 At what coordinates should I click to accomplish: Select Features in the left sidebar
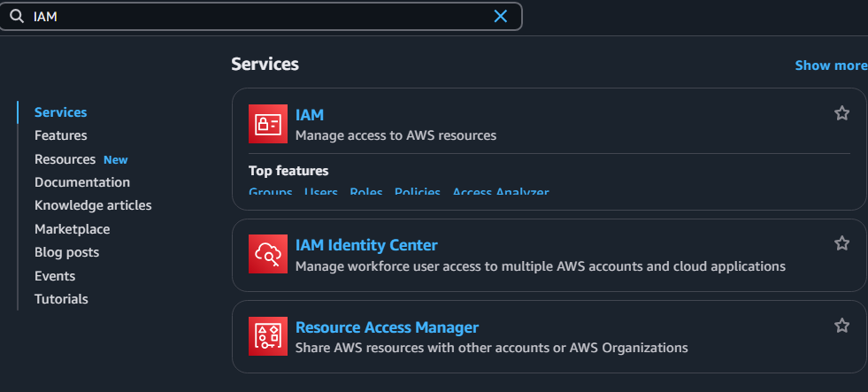click(x=60, y=135)
